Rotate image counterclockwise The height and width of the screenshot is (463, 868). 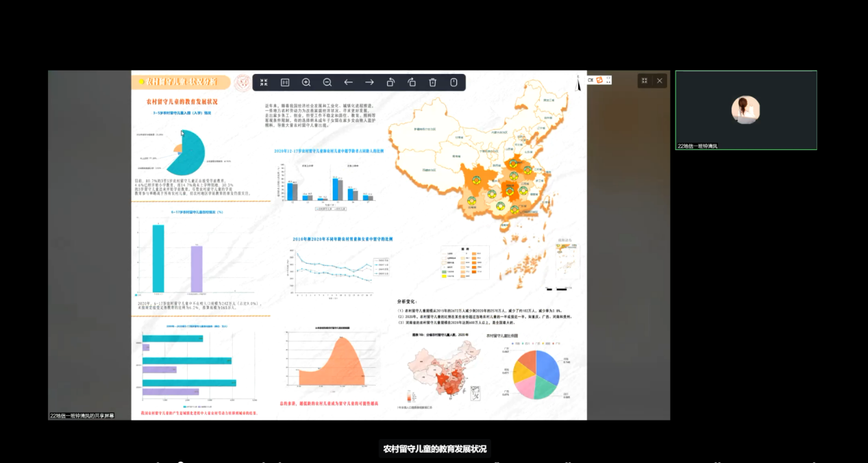point(390,82)
